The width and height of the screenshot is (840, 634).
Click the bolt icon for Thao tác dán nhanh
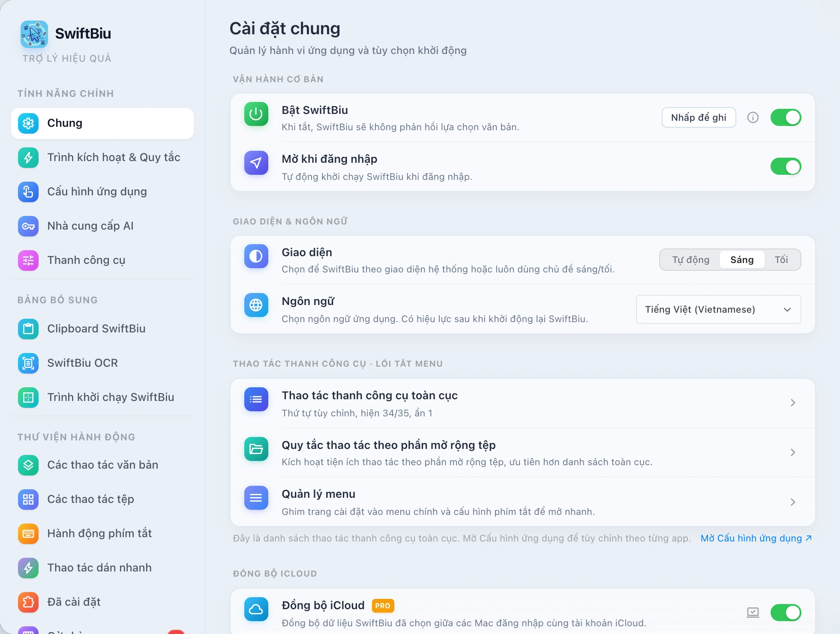28,568
